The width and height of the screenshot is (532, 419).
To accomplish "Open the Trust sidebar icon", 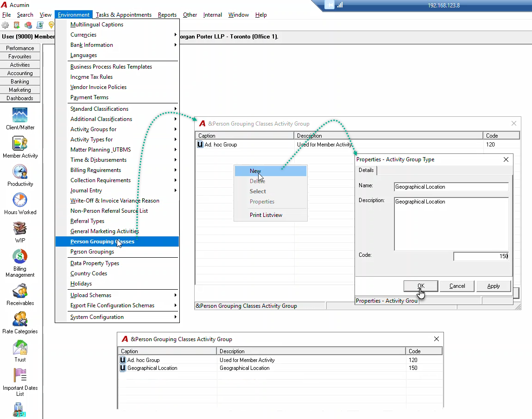I will [20, 348].
